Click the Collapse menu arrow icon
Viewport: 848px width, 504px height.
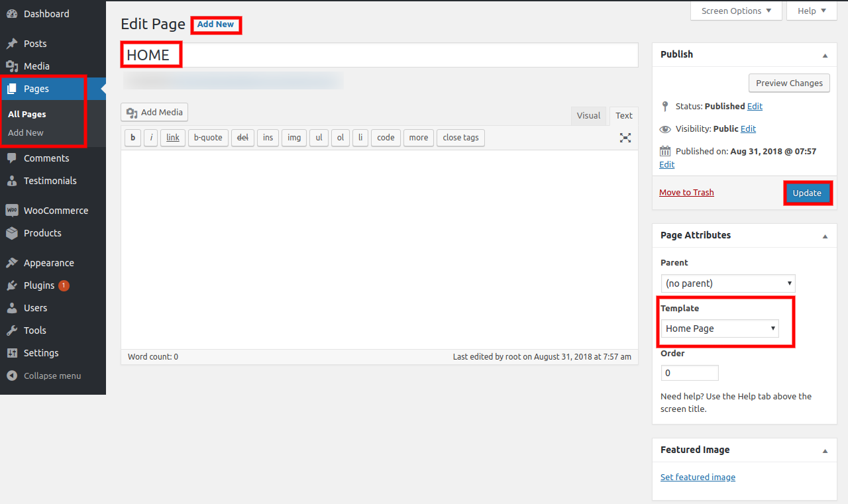12,376
